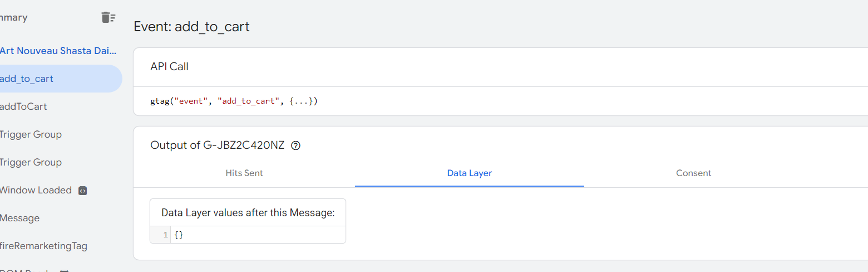Open the Summary entry in the sidebar
This screenshot has height=272, width=868.
[x=13, y=17]
